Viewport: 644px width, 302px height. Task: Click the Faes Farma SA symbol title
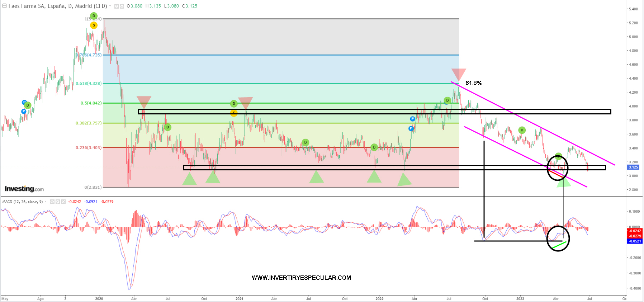57,6
